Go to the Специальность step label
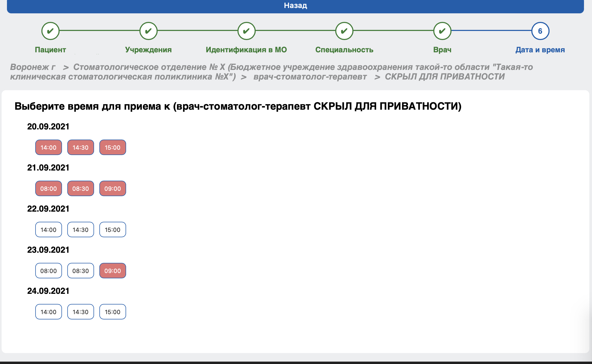Image resolution: width=592 pixels, height=364 pixels. (344, 50)
